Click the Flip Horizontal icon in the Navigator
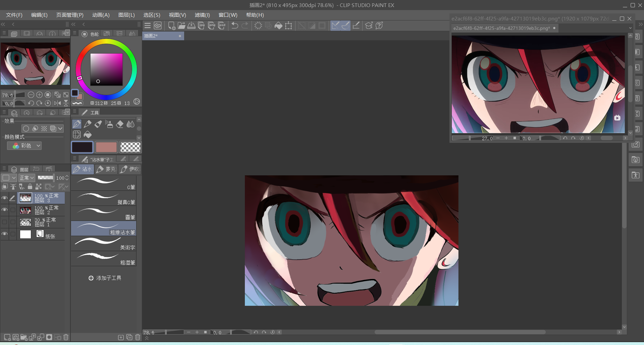 click(57, 103)
